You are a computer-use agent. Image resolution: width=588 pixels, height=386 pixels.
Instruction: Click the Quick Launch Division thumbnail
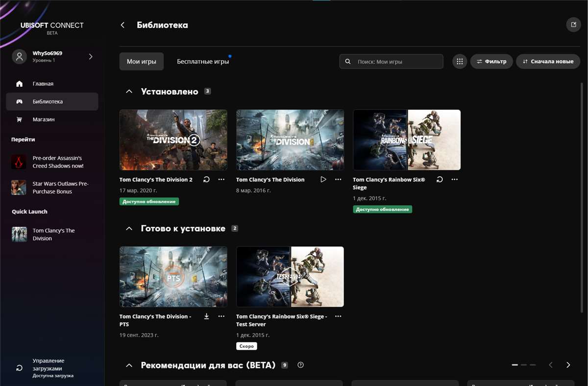point(19,234)
